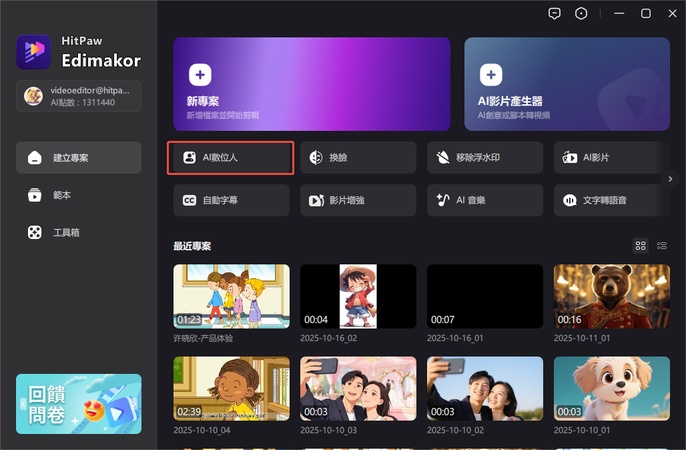The height and width of the screenshot is (450, 686).
Task: Launch the AI影片產生器 card
Action: pyautogui.click(x=566, y=84)
